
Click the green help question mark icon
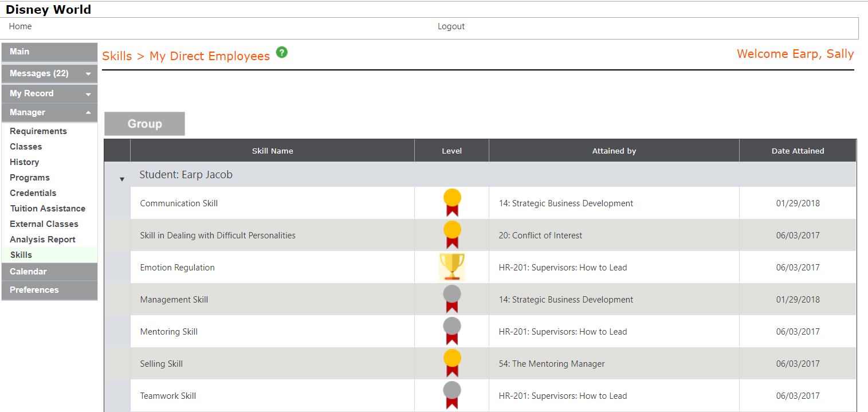pyautogui.click(x=281, y=52)
